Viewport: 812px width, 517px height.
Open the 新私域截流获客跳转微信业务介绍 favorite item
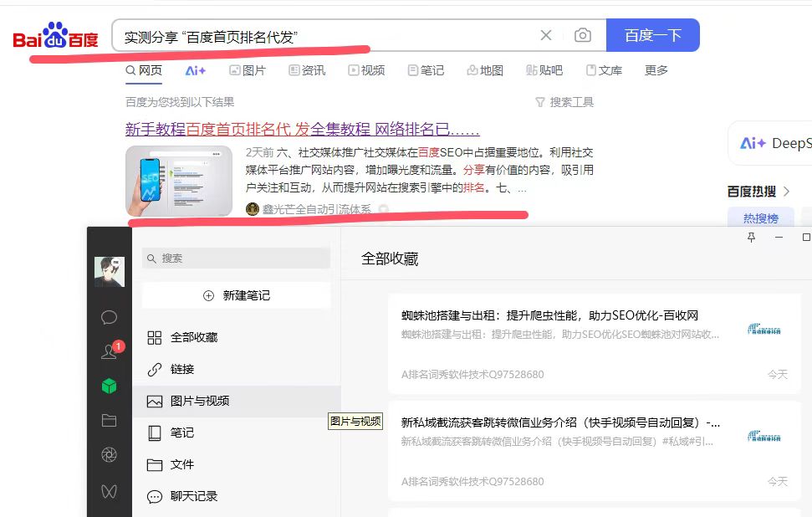point(594,451)
